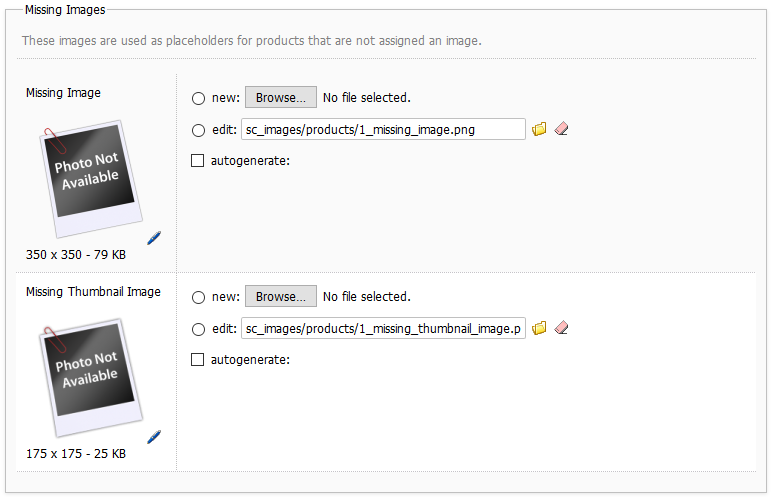Select the "edit" radio for Missing Image
Viewport: 771px width, 497px height.
(x=198, y=129)
